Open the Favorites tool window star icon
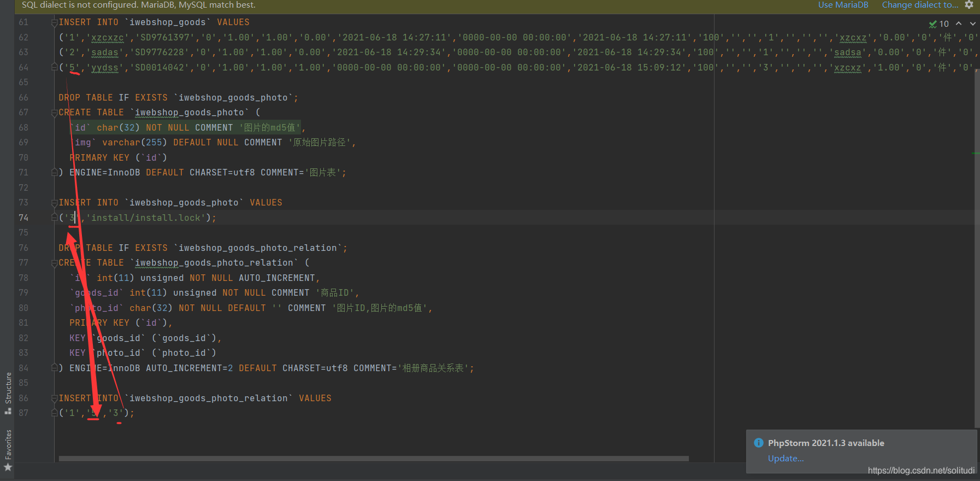The image size is (980, 481). tap(8, 467)
